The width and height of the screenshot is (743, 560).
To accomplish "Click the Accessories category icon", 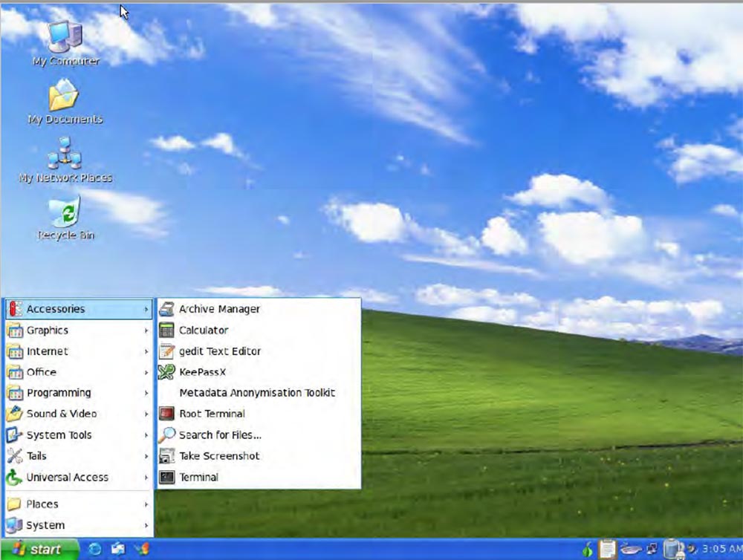I will click(15, 309).
